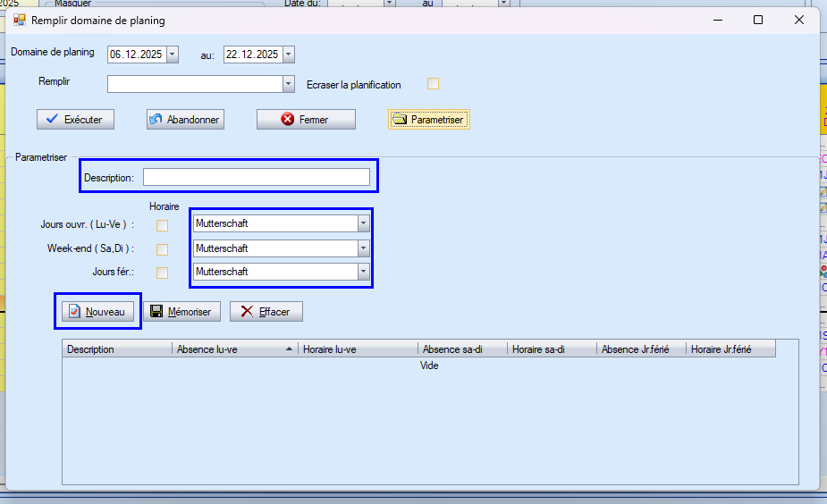Click inside the empty Remplir combo field
827x504 pixels.
tap(195, 84)
